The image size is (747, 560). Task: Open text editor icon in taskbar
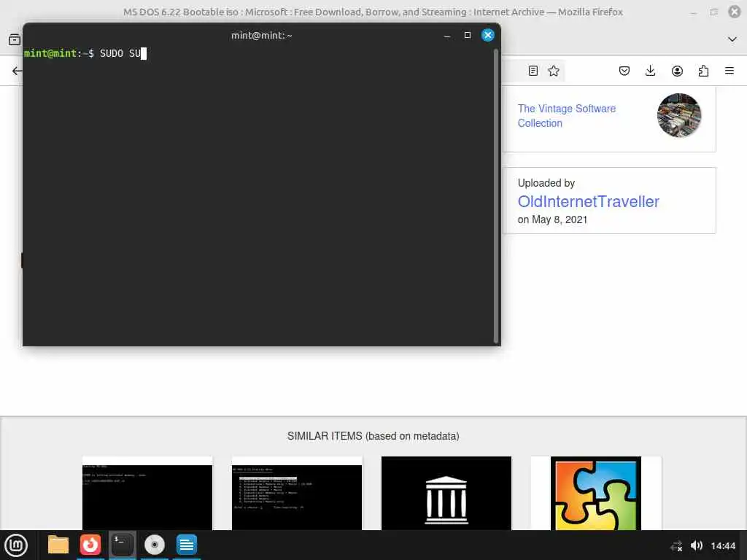coord(186,545)
